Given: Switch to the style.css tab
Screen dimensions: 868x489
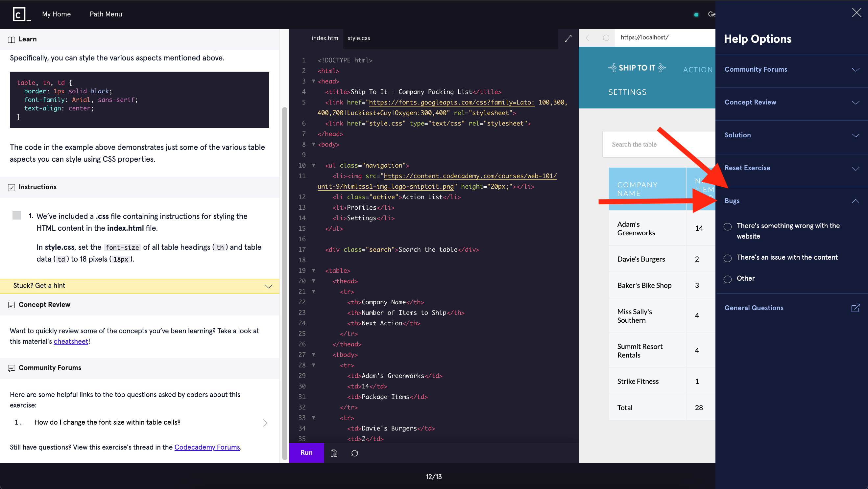Looking at the screenshot, I should point(358,38).
